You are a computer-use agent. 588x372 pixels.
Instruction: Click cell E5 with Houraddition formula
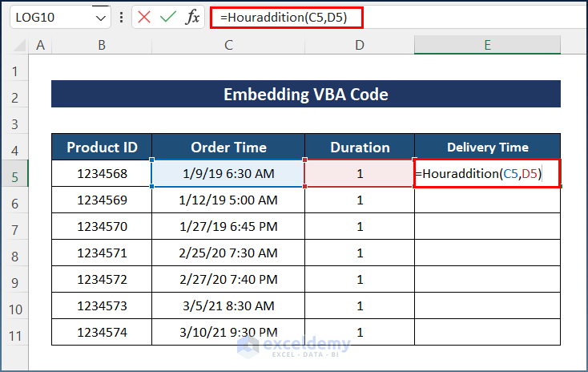tap(487, 174)
